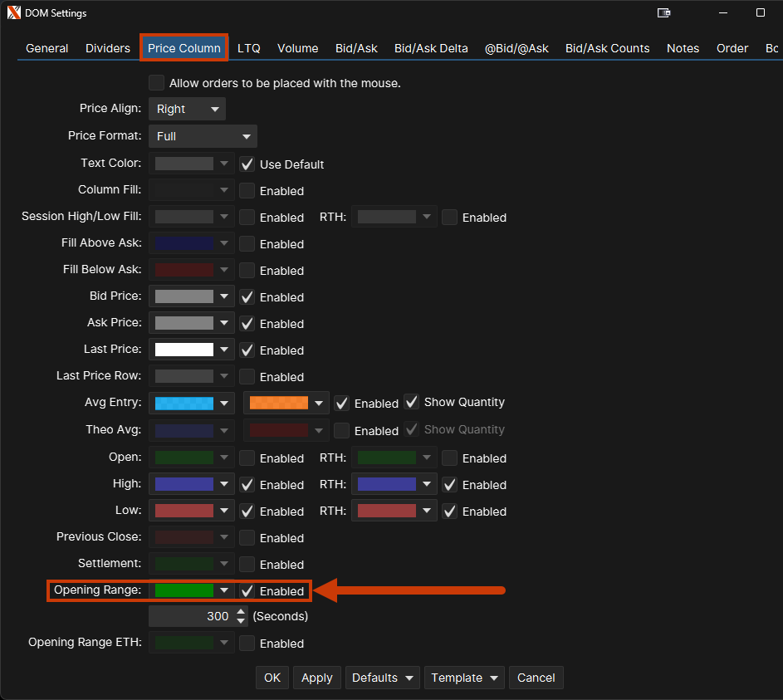Screen dimensions: 783x700
Task: Disable Avg Entry Show Quantity checkbox
Action: point(412,402)
